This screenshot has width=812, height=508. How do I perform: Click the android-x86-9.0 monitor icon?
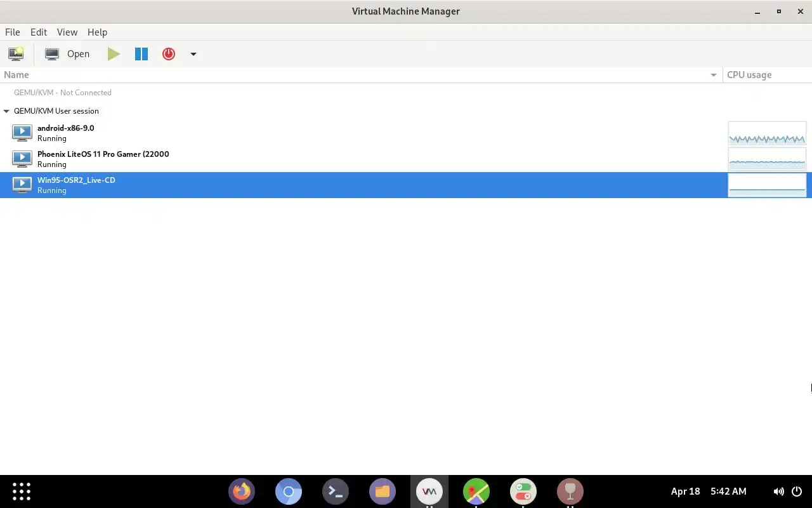tap(22, 133)
